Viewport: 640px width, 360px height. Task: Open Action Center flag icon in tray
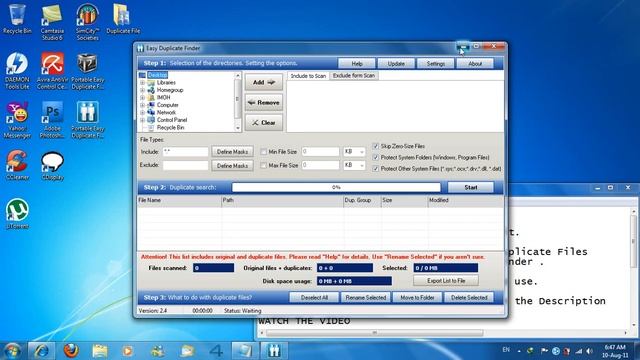click(544, 351)
